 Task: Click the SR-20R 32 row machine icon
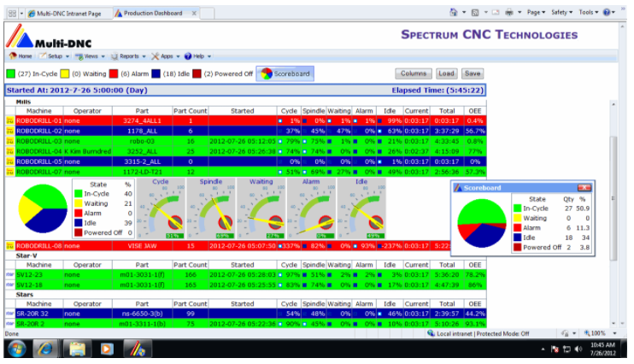point(9,314)
